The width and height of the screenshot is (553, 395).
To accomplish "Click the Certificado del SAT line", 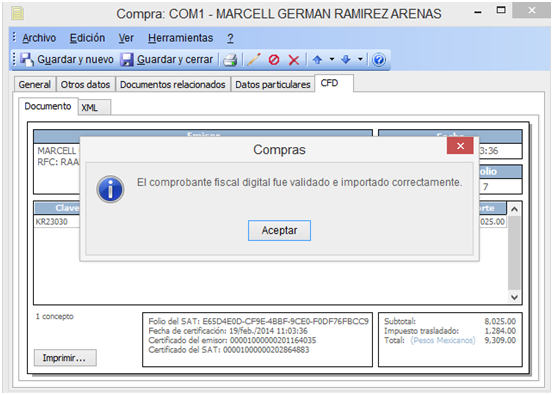I will coord(229,350).
